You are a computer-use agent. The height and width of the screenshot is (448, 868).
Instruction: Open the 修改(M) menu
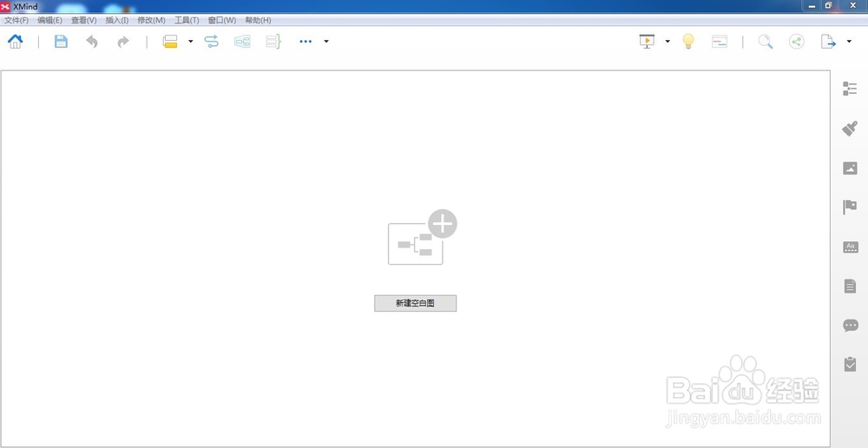[x=151, y=20]
